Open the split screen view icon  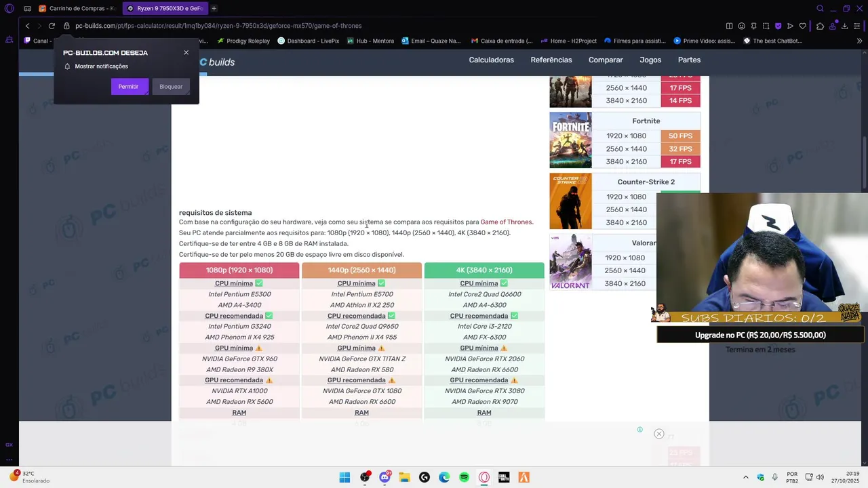(729, 26)
